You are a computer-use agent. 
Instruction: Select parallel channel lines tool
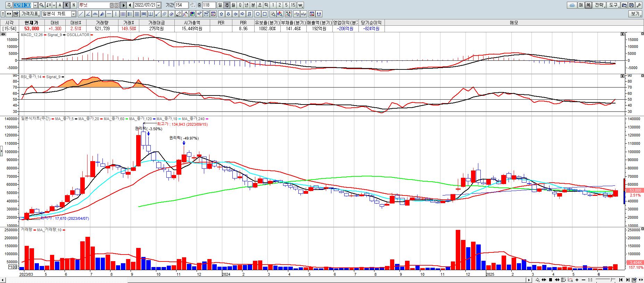[164, 14]
